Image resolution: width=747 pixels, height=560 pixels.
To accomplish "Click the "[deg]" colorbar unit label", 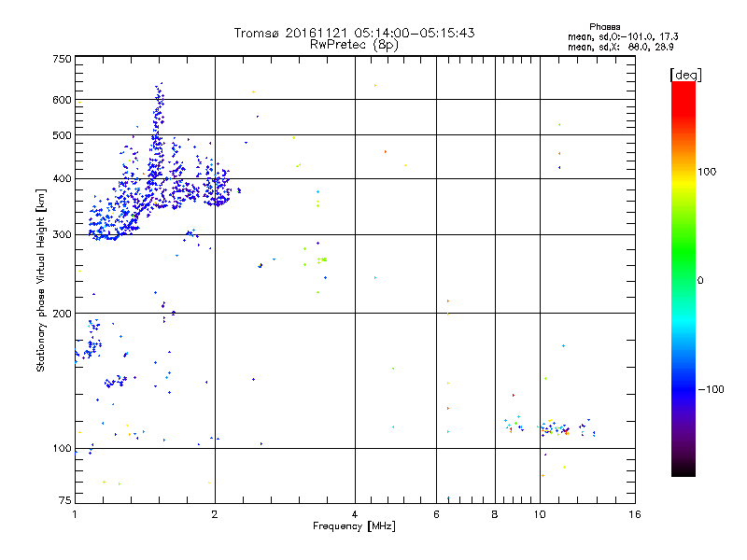I will pyautogui.click(x=685, y=75).
